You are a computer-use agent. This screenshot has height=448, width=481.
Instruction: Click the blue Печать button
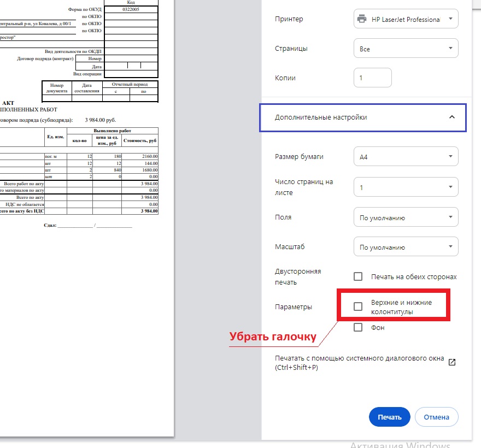coord(389,417)
